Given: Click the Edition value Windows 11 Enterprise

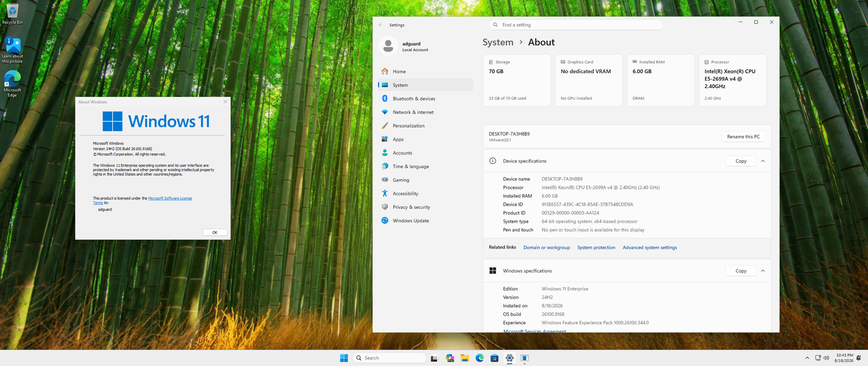Looking at the screenshot, I should pos(565,289).
